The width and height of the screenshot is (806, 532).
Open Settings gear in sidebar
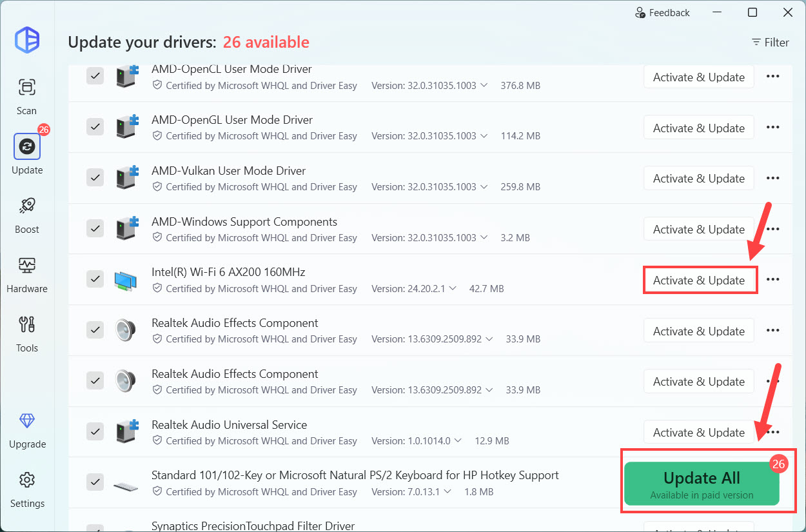[27, 489]
